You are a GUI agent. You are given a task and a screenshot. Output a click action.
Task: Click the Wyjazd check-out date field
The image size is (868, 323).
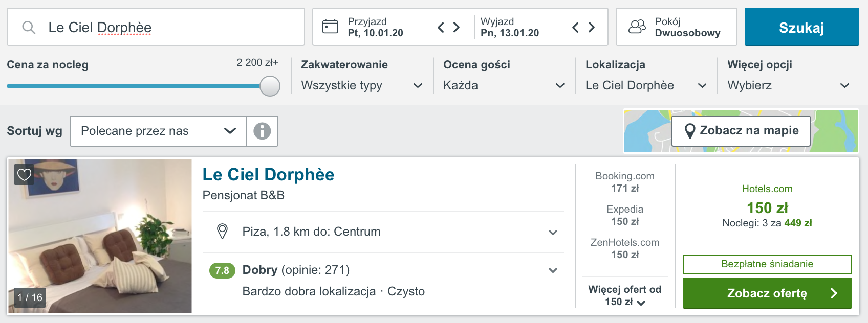tap(510, 27)
